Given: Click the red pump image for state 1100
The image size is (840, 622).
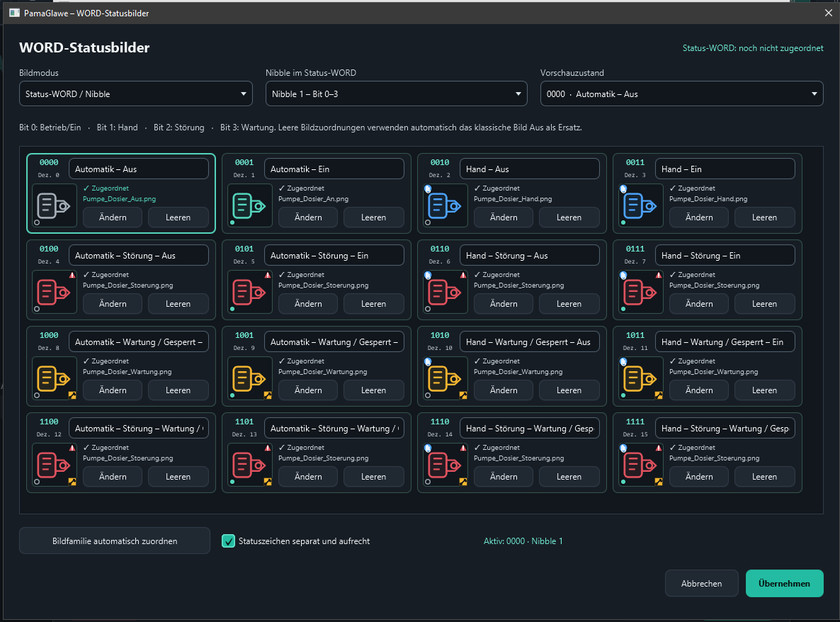Looking at the screenshot, I should tap(54, 465).
